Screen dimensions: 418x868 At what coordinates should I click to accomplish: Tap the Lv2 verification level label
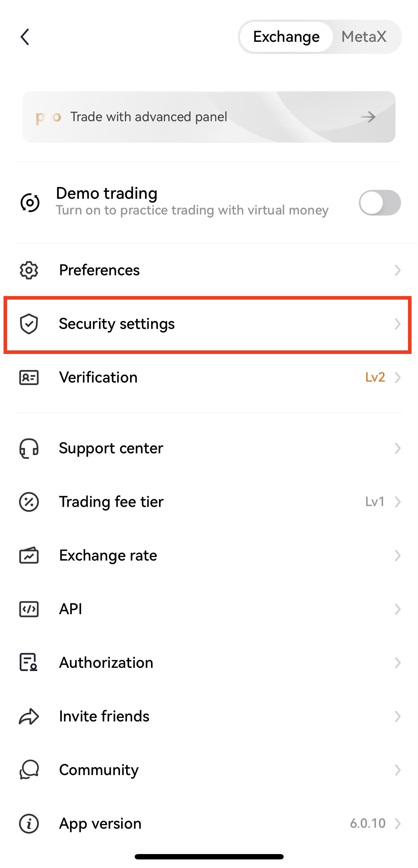375,377
